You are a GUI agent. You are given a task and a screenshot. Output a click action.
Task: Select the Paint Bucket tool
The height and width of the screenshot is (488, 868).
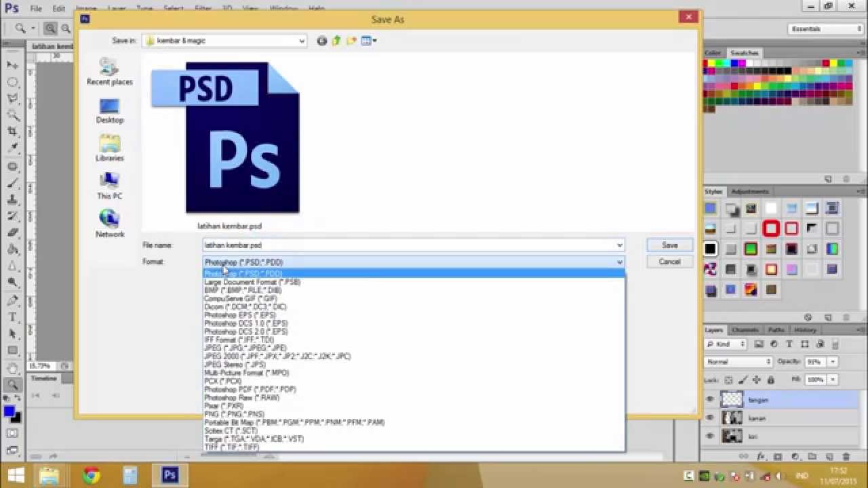12,249
